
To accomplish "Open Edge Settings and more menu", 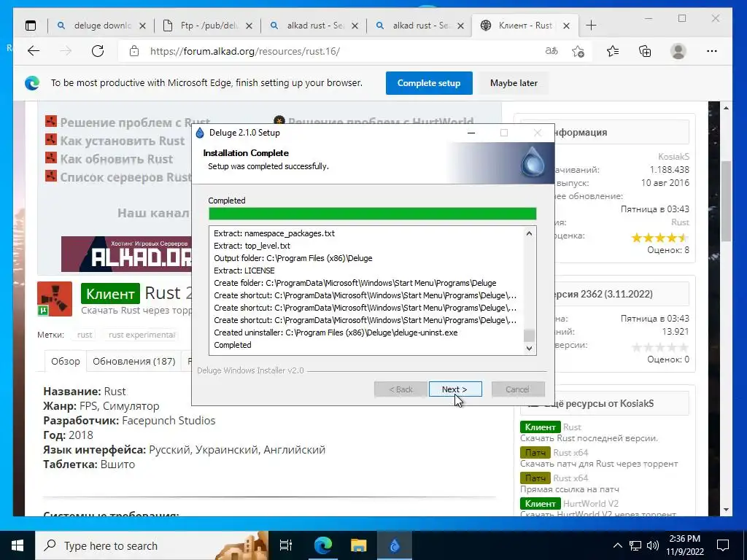I will (x=712, y=51).
